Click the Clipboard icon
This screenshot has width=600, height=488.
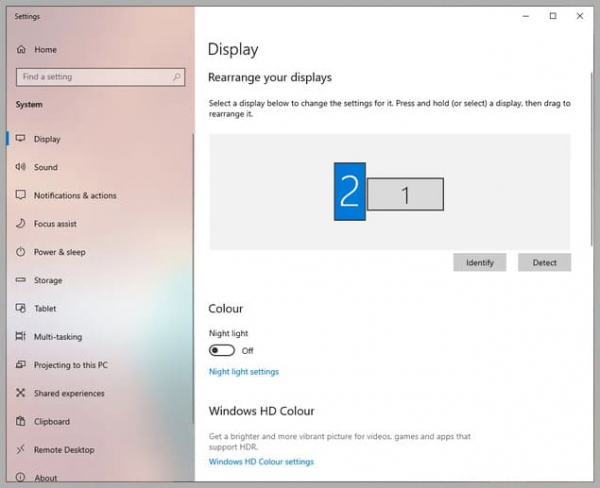[x=21, y=421]
